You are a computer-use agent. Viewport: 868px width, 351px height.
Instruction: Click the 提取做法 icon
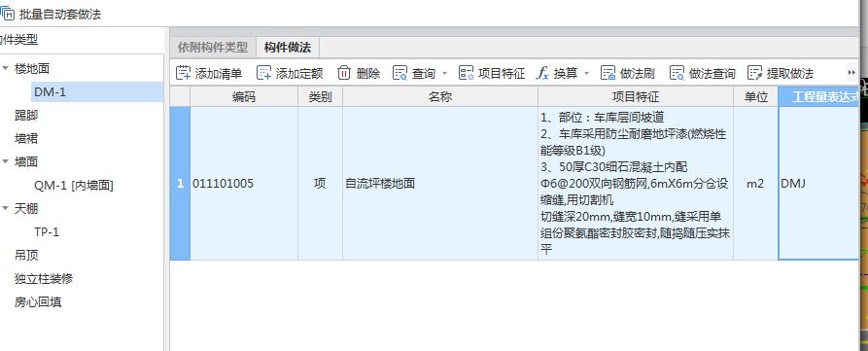(755, 73)
